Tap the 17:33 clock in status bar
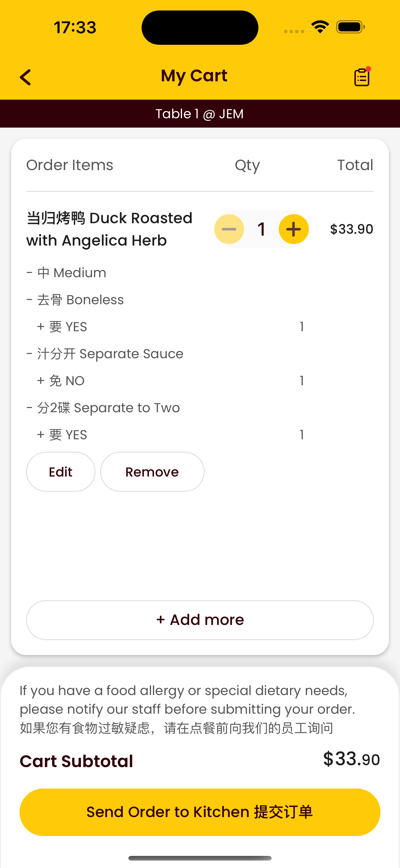Image resolution: width=400 pixels, height=868 pixels. 75,27
